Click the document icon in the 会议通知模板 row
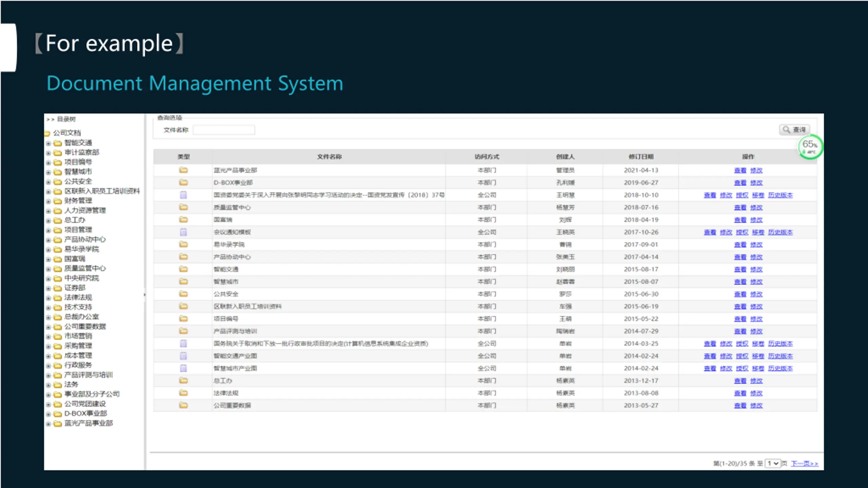Image resolution: width=868 pixels, height=488 pixels. click(x=183, y=232)
